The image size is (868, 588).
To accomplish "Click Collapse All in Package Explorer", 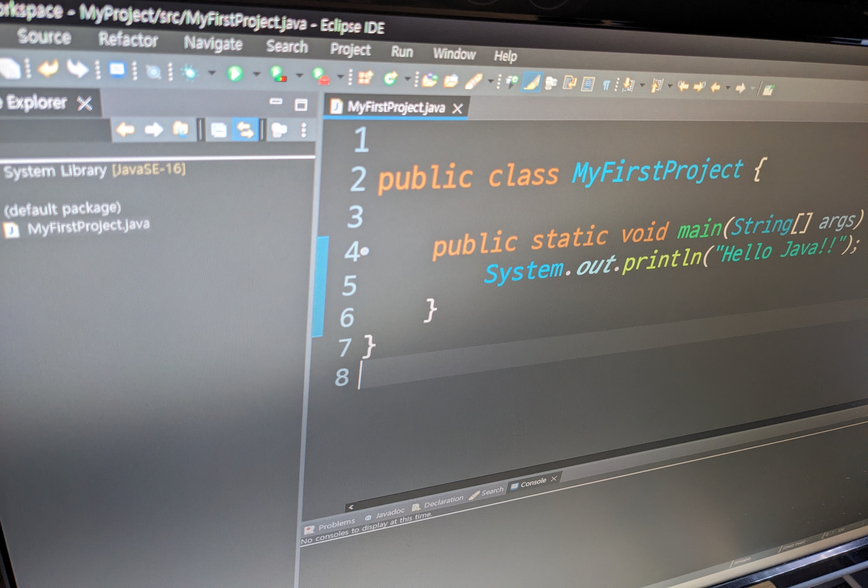I will coord(219,130).
